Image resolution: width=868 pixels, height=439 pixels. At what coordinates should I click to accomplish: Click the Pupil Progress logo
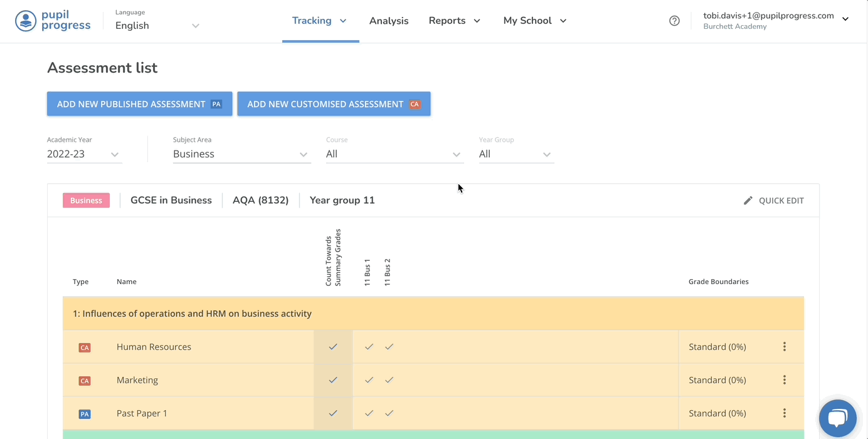tap(53, 21)
